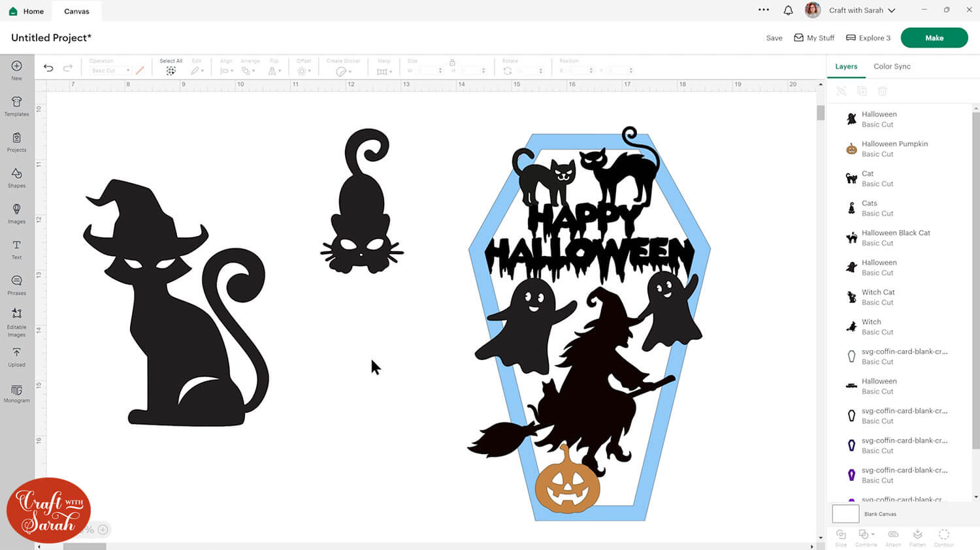The width and height of the screenshot is (980, 550).
Task: Open the Explore 3 machine selector
Action: (868, 38)
